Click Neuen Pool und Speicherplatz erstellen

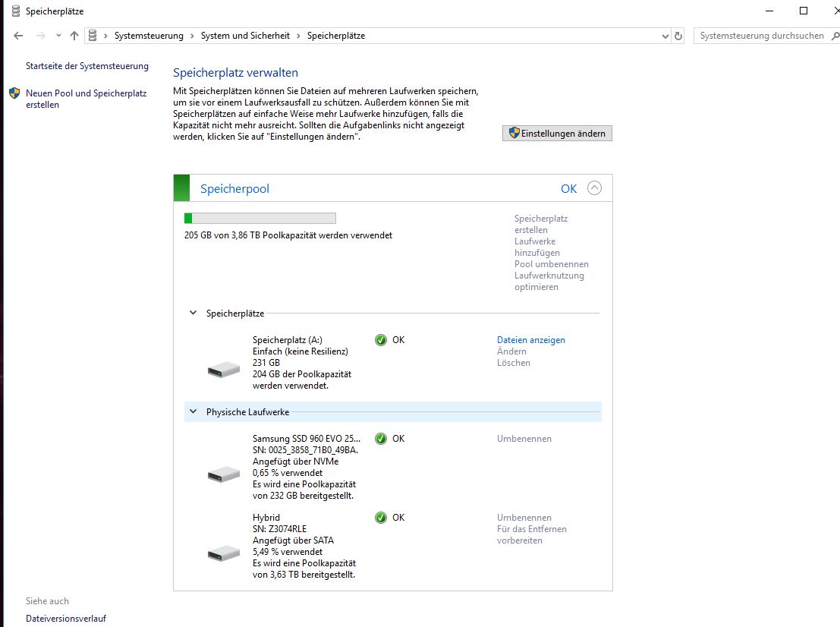[87, 99]
